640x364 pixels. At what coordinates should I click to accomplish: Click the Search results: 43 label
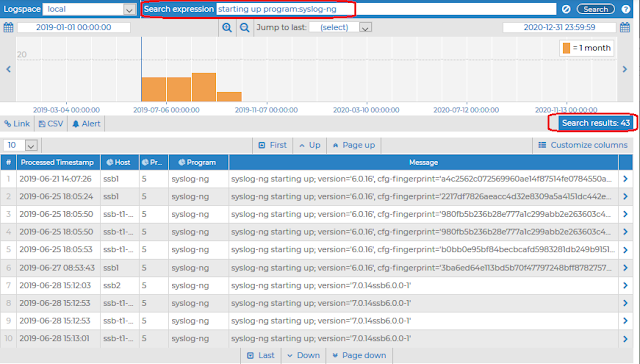tap(596, 123)
